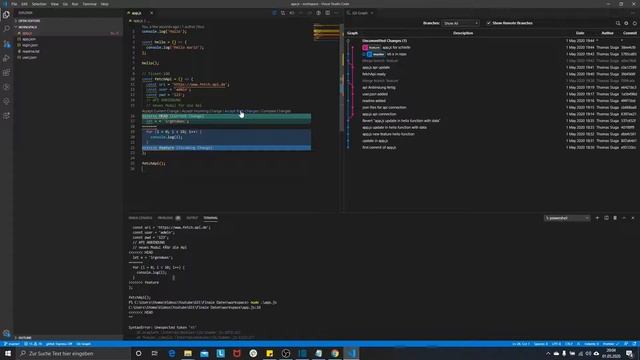Open the Explorer view in activity bar
Viewport: 640px width, 360px height.
[x=7, y=15]
